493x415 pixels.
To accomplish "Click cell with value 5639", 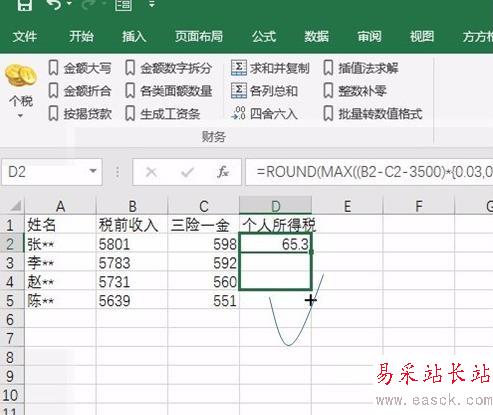I will tap(132, 301).
